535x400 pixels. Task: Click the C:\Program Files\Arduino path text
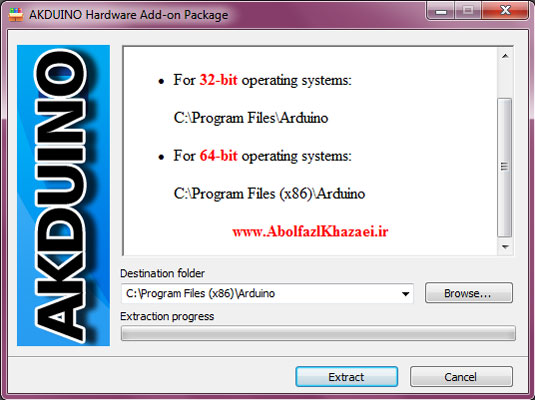tap(251, 118)
